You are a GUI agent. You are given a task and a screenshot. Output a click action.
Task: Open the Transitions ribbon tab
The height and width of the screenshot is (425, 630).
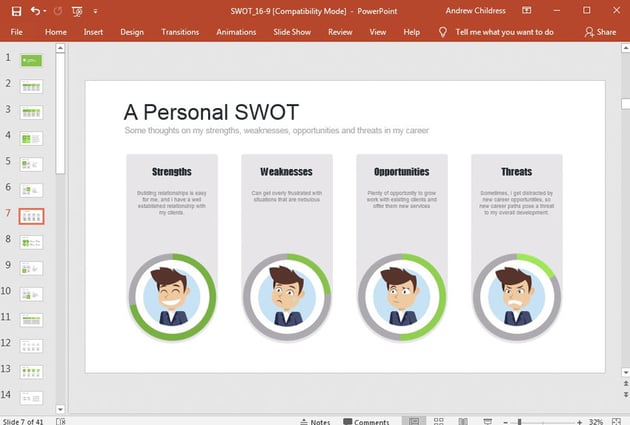coord(180,32)
